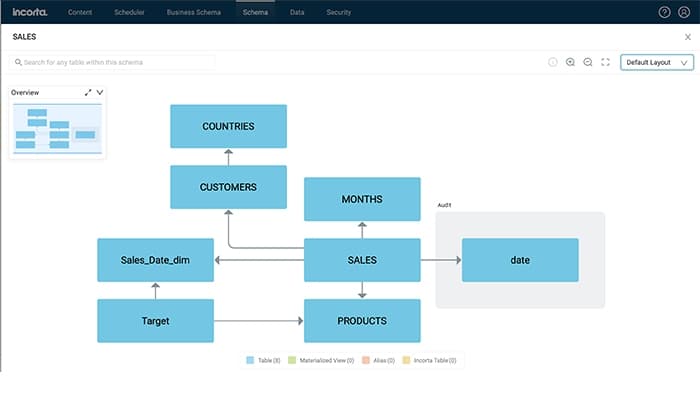Viewport: 700px width, 400px height.
Task: Open the Security tab
Action: click(x=338, y=12)
